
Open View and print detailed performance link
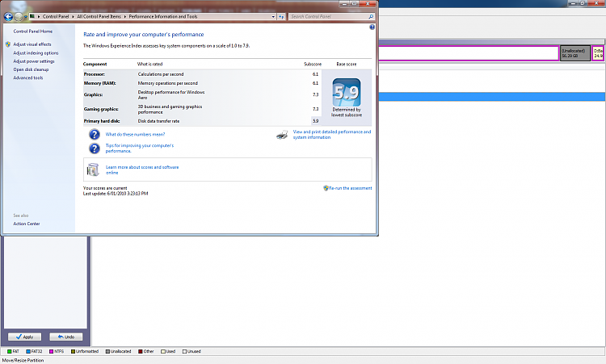point(331,134)
